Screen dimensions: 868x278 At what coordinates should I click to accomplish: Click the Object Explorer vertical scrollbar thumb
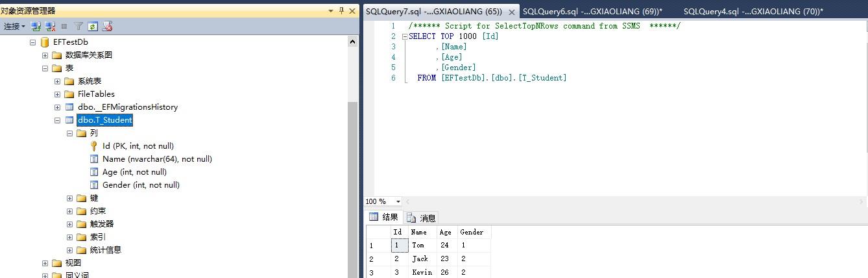pos(353,188)
